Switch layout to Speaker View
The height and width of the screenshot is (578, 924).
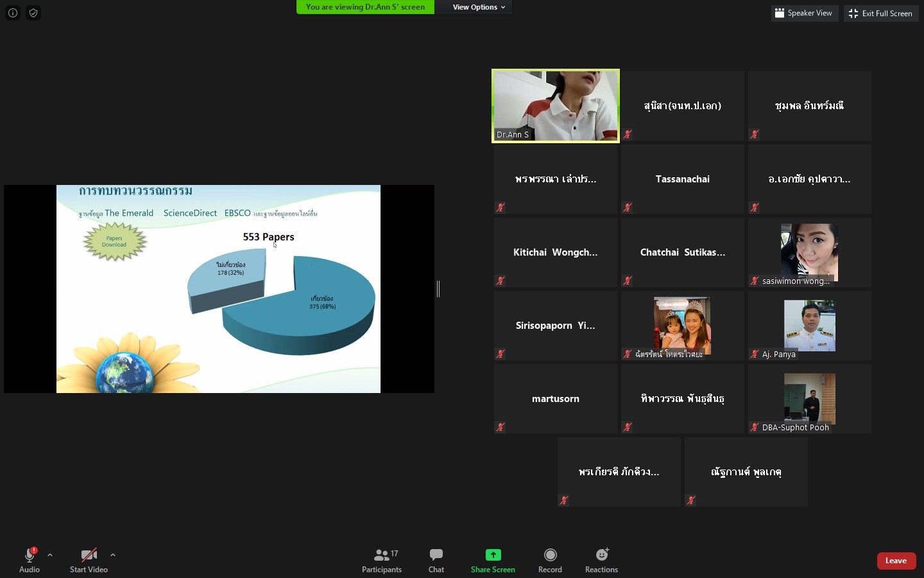coord(804,13)
